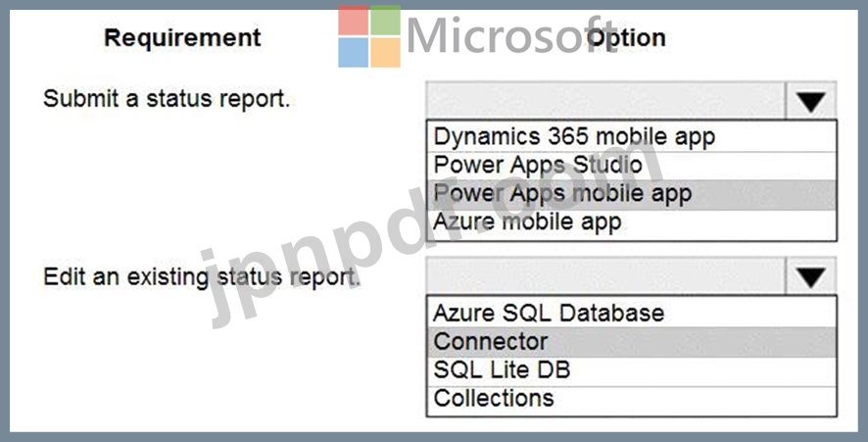Choose Power Apps Studio option
The height and width of the screenshot is (442, 868).
[x=631, y=165]
